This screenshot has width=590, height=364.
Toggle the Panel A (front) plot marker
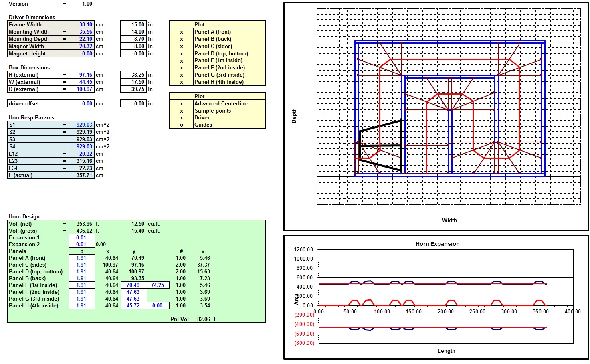(x=181, y=32)
